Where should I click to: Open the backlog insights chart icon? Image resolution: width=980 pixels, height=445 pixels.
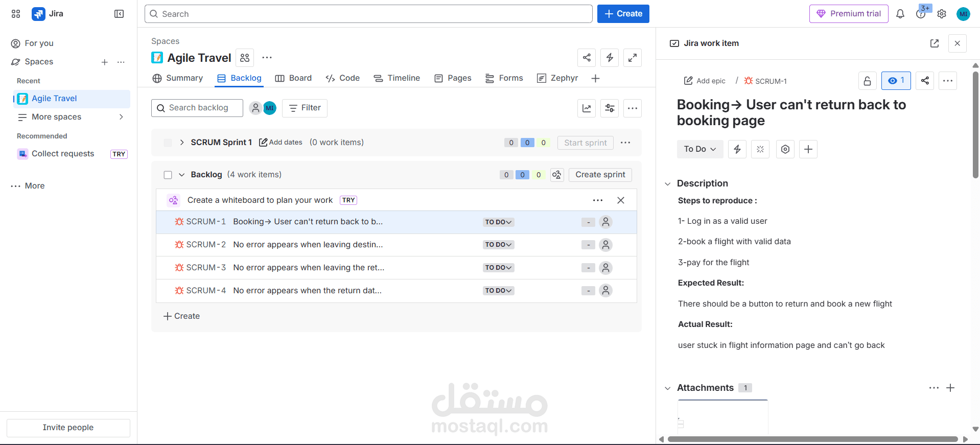(x=587, y=108)
